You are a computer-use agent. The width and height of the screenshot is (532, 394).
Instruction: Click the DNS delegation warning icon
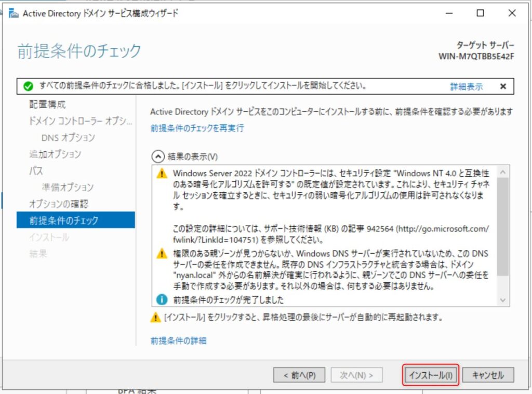pyautogui.click(x=162, y=253)
